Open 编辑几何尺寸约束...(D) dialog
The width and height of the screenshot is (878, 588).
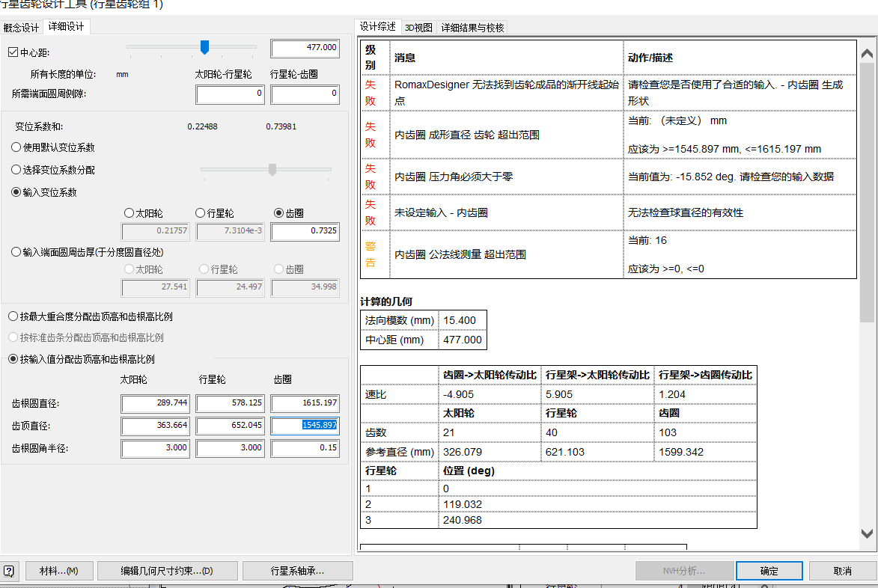coord(168,571)
